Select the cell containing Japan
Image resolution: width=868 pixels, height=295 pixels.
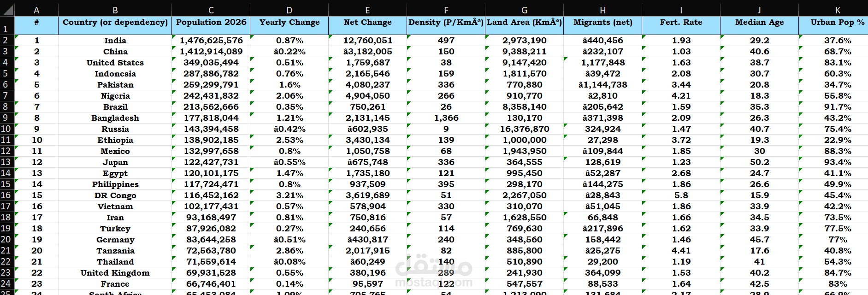[115, 162]
